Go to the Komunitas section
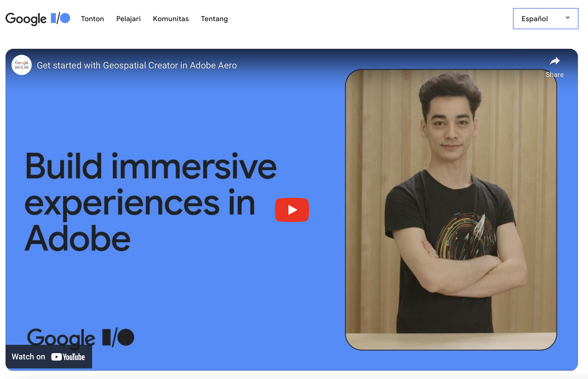This screenshot has width=588, height=379. 171,19
